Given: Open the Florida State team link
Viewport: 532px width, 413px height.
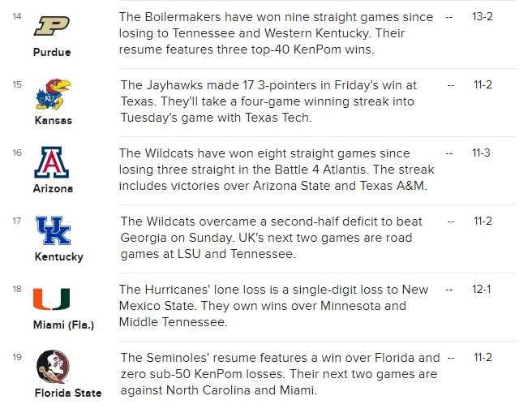Looking at the screenshot, I should tap(68, 393).
